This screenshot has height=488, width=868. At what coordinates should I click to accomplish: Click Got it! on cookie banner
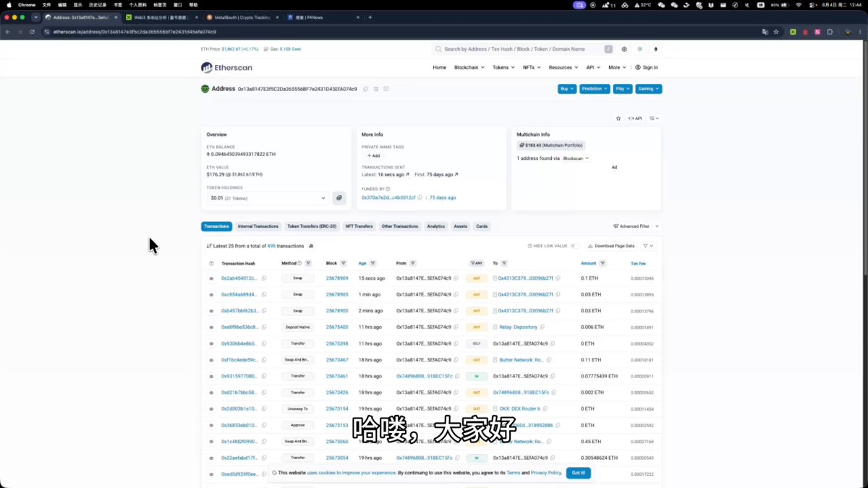click(x=579, y=473)
